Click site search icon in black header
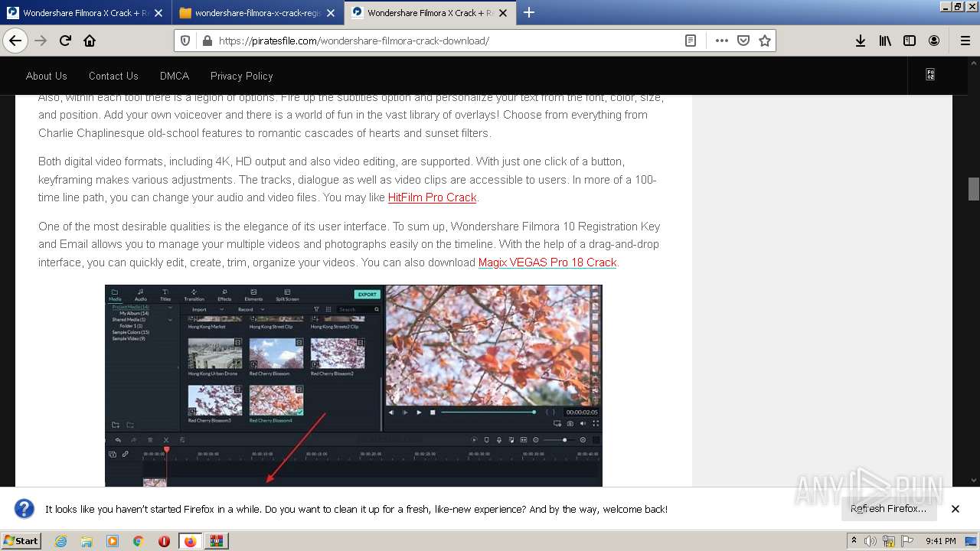 (x=930, y=75)
